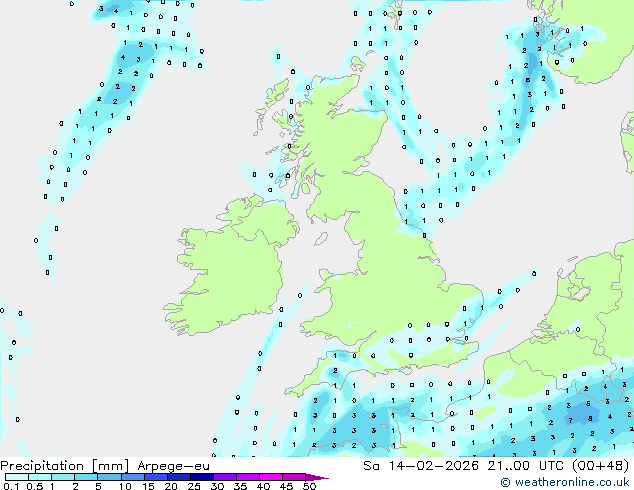Click the over-50 mm arrow tip on legend
The width and height of the screenshot is (634, 490).
(317, 477)
